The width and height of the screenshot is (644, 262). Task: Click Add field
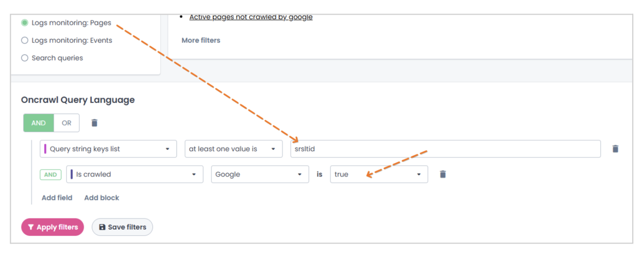(57, 198)
